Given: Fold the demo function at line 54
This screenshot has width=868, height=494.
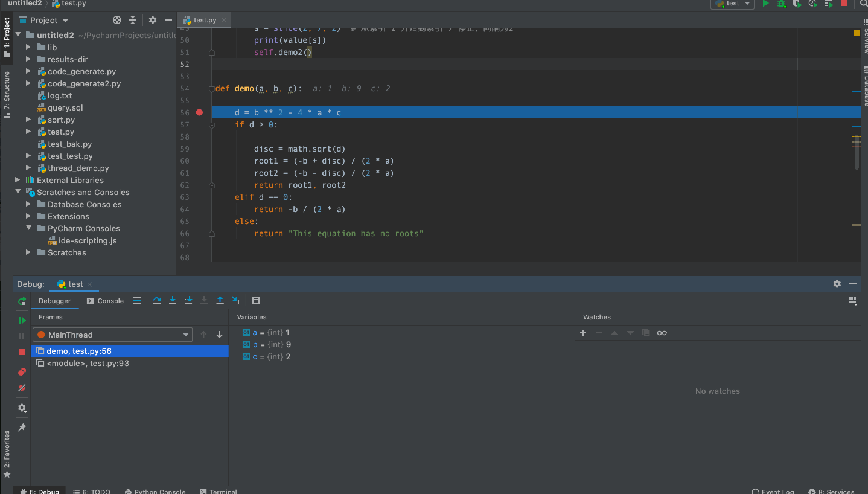Looking at the screenshot, I should click(x=212, y=88).
